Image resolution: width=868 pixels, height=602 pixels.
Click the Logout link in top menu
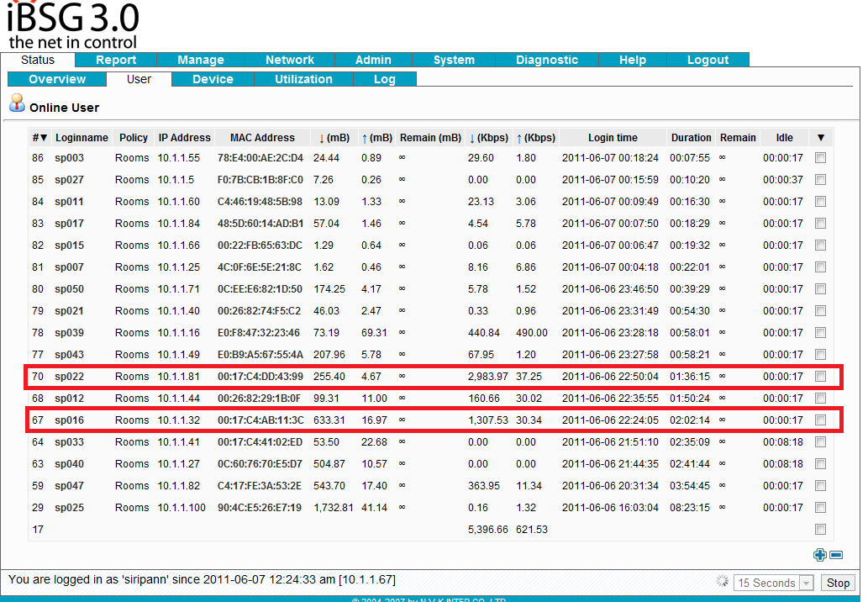click(x=708, y=60)
